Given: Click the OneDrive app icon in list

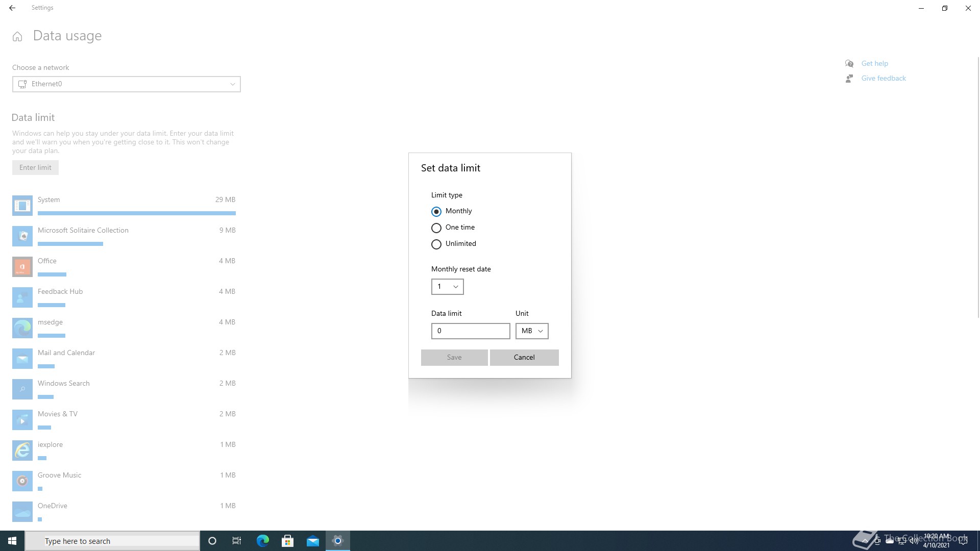Looking at the screenshot, I should (22, 512).
